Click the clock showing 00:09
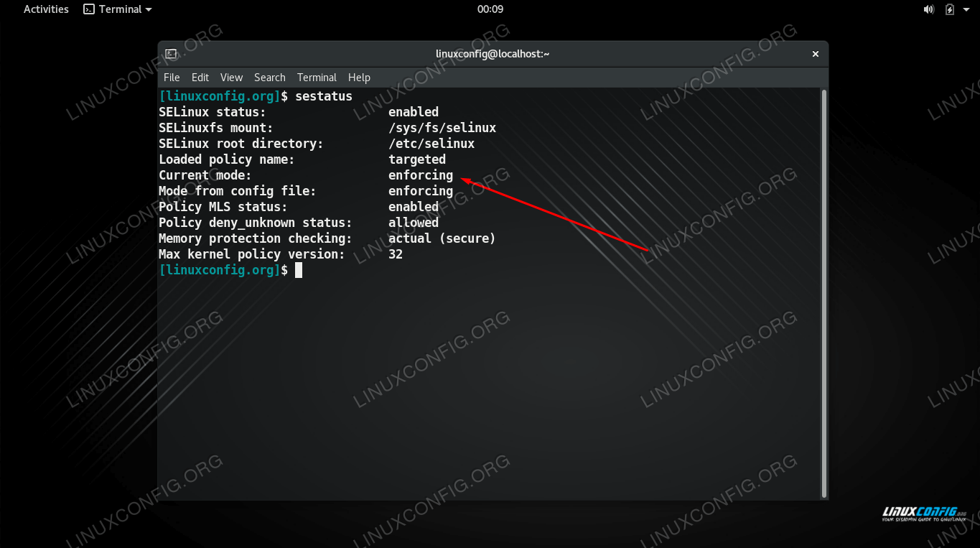980x548 pixels. click(490, 9)
